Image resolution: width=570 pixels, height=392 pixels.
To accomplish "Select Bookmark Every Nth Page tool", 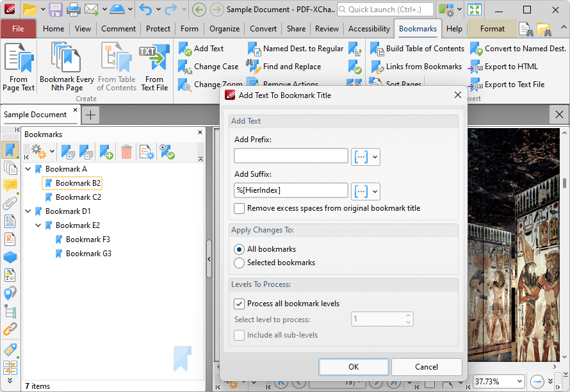I will click(x=67, y=67).
